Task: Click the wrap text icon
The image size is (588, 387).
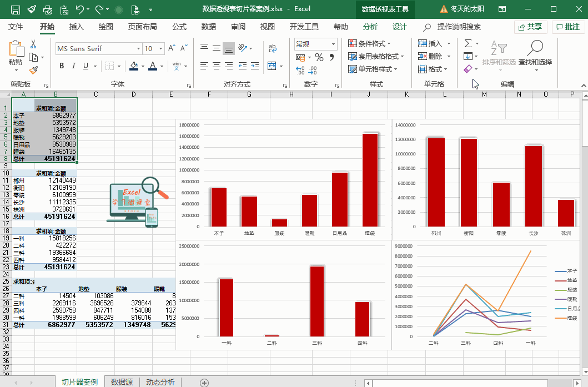Action: pos(273,48)
